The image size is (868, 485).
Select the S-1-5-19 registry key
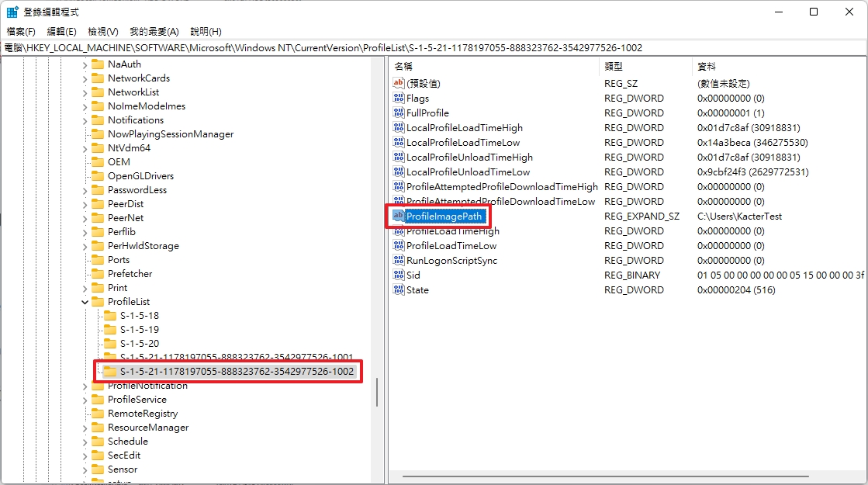tap(139, 330)
